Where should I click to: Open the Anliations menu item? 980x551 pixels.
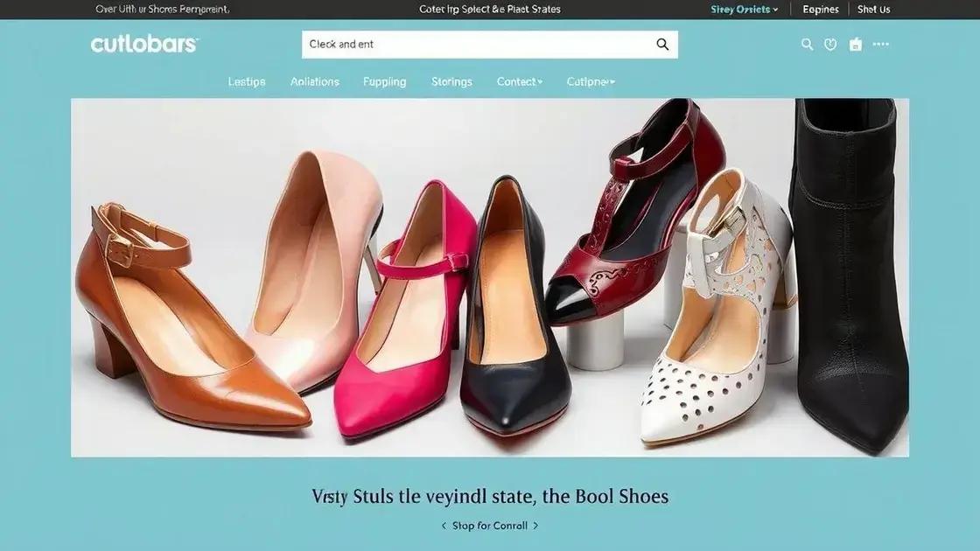click(x=314, y=82)
